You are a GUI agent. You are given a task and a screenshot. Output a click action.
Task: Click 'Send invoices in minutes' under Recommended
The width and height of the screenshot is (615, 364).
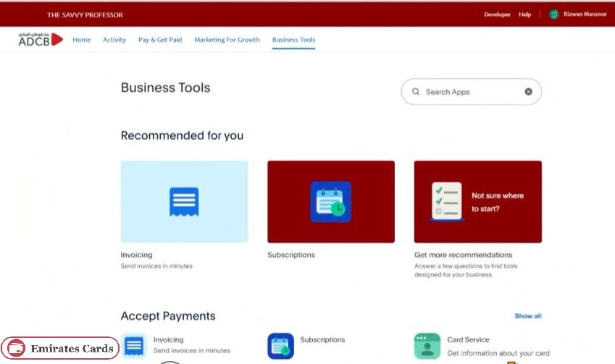156,266
